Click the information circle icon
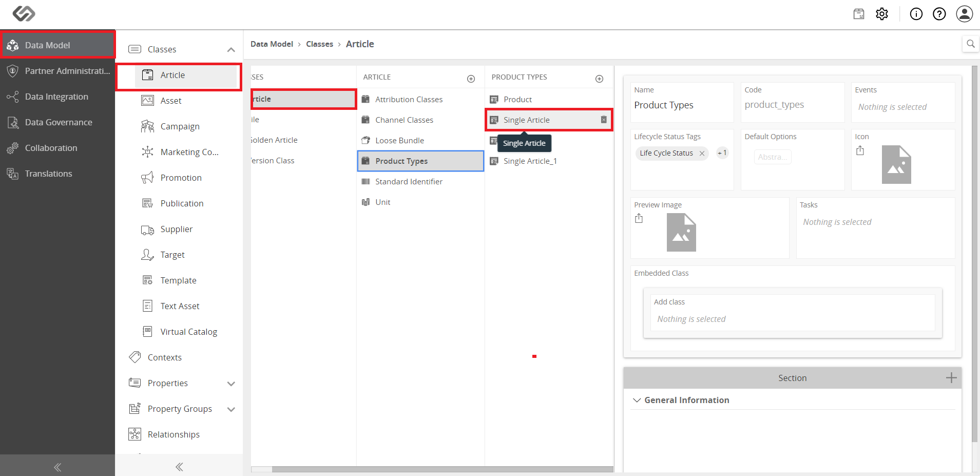The image size is (980, 476). pyautogui.click(x=916, y=14)
